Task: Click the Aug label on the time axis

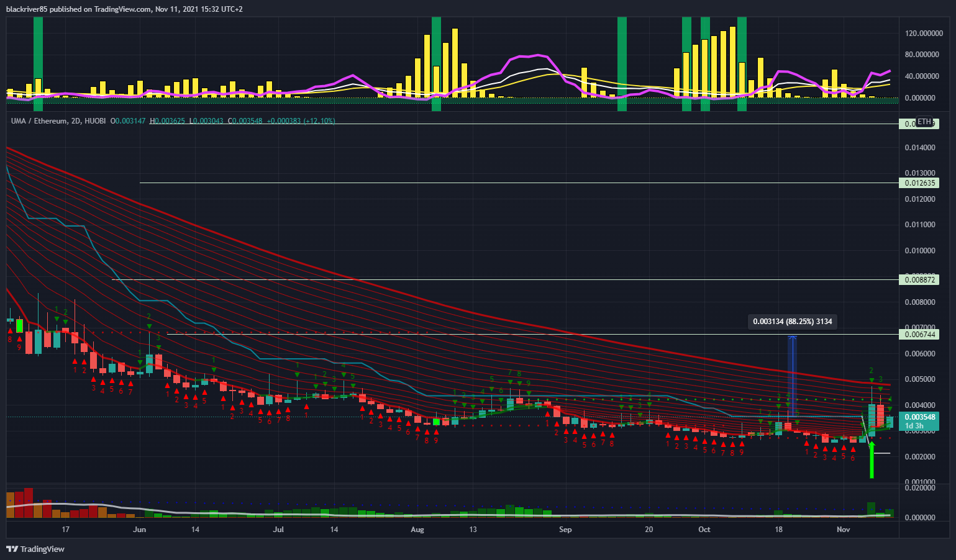Action: 417,530
